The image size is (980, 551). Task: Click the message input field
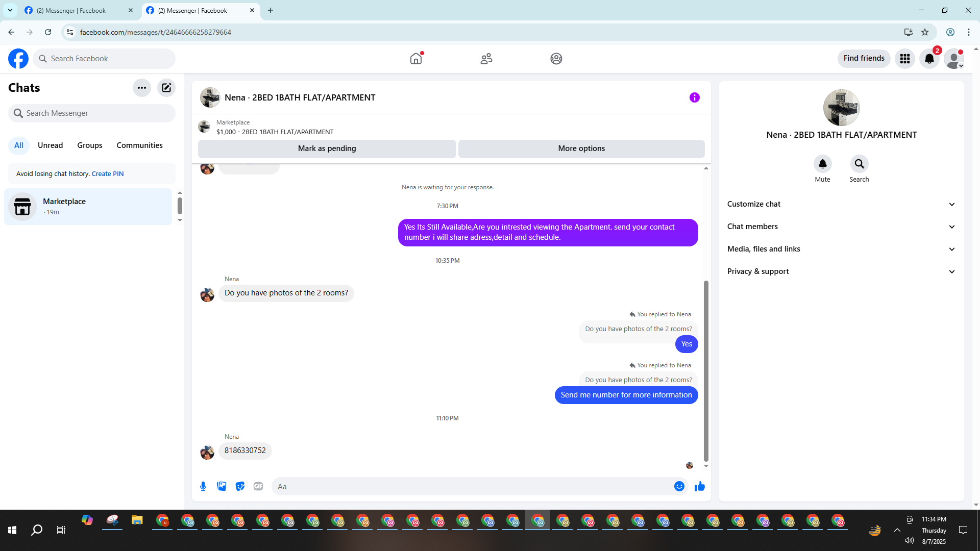click(472, 486)
